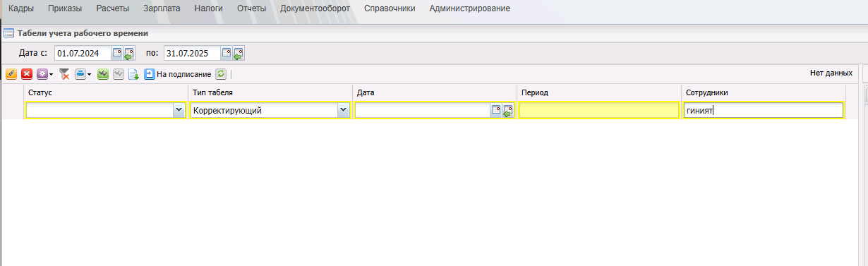
Task: Expand the printer dropdown arrow
Action: [90, 74]
